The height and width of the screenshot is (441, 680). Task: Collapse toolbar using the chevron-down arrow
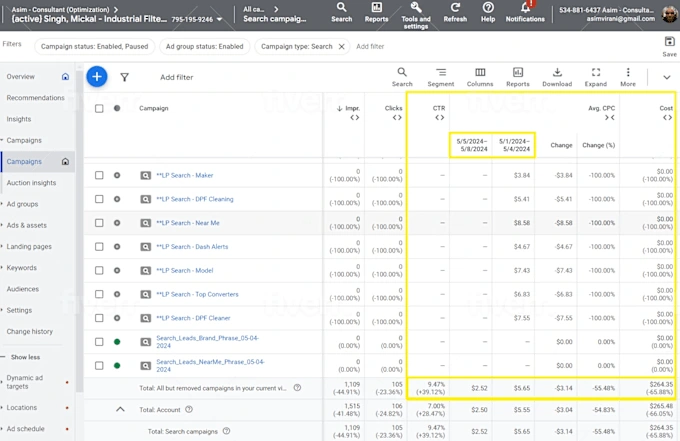point(667,77)
